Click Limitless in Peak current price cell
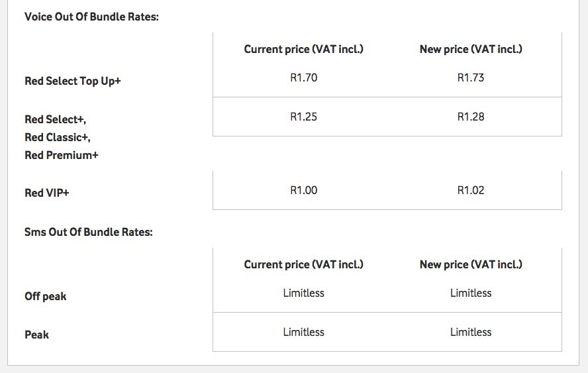The image size is (588, 373). (303, 332)
